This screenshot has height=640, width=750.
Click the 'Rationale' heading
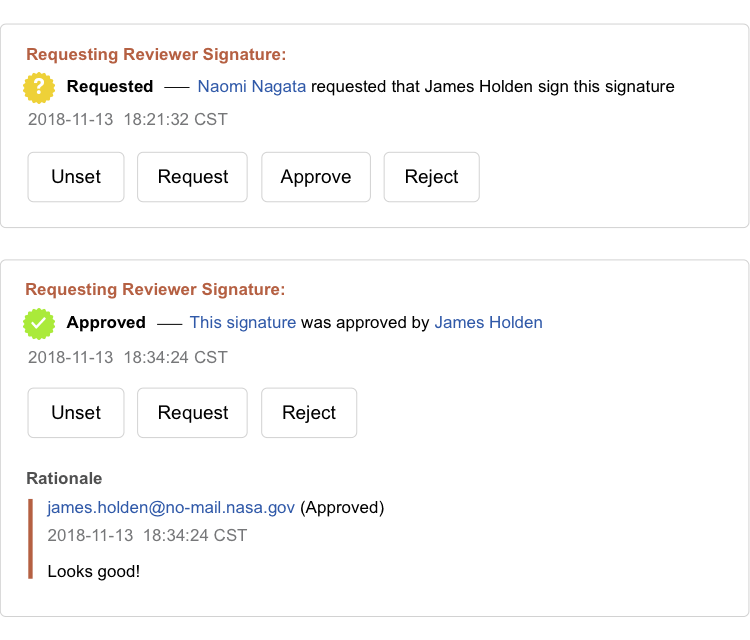[64, 478]
